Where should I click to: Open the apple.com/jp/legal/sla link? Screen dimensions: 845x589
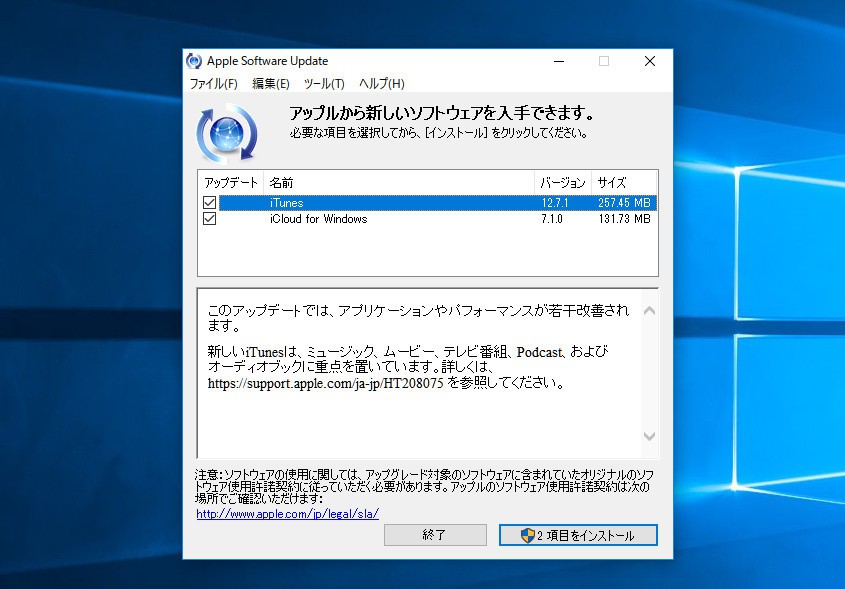pos(287,514)
